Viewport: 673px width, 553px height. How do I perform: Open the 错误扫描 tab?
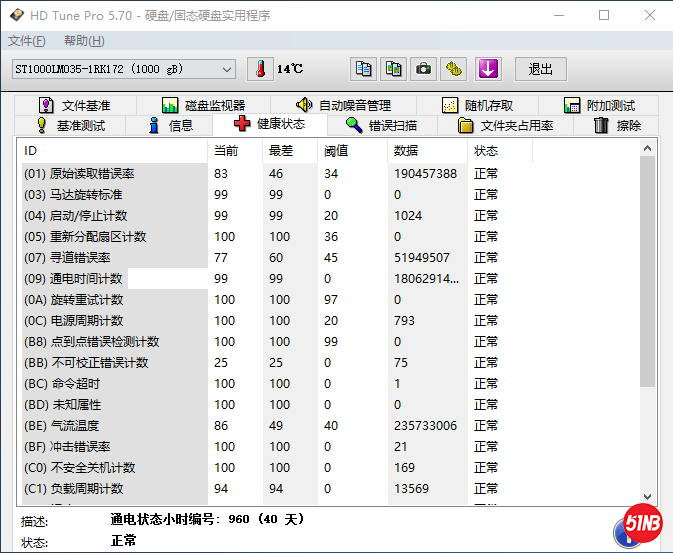point(381,126)
